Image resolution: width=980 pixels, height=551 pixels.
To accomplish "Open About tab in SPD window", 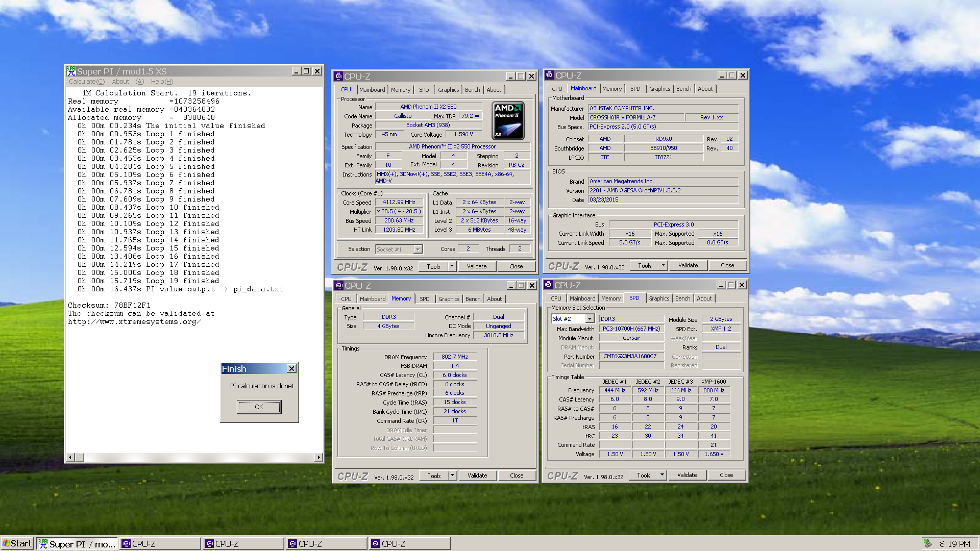I will 704,298.
